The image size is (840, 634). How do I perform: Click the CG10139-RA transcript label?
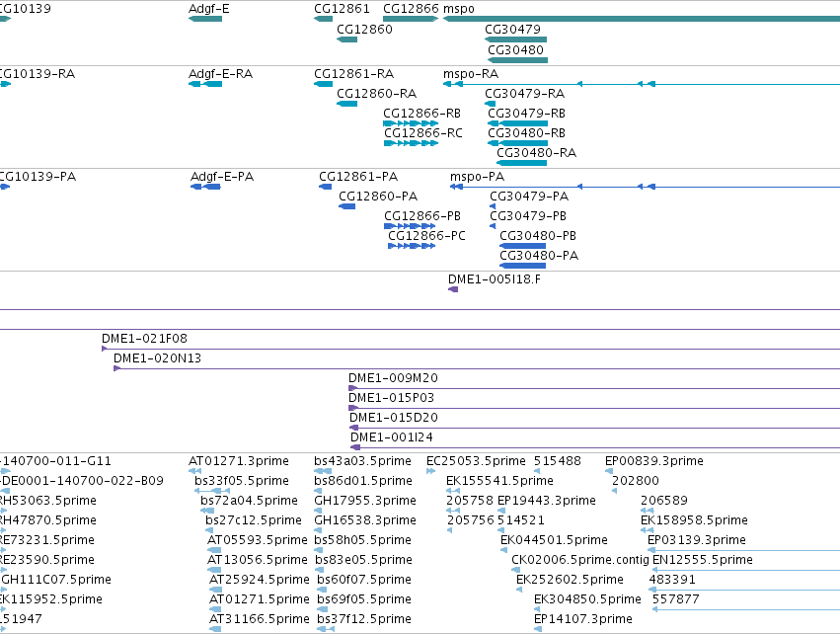coord(38,73)
